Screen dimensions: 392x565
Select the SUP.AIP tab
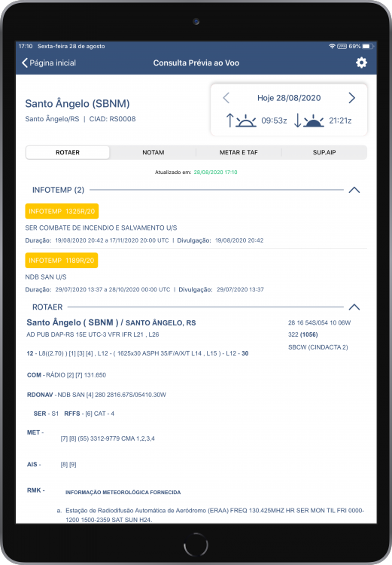point(324,152)
